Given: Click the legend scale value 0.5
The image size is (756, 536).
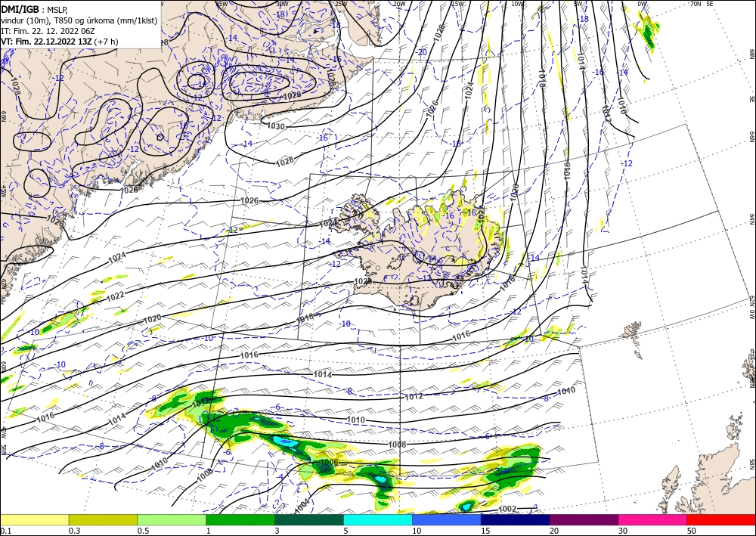Looking at the screenshot, I should [x=143, y=531].
